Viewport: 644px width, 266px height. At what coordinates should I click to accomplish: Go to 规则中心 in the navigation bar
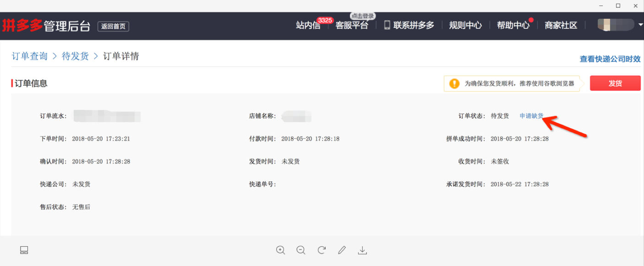[x=465, y=26]
